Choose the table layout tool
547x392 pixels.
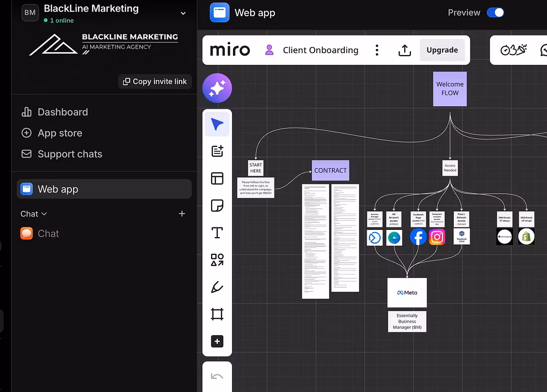(x=217, y=178)
